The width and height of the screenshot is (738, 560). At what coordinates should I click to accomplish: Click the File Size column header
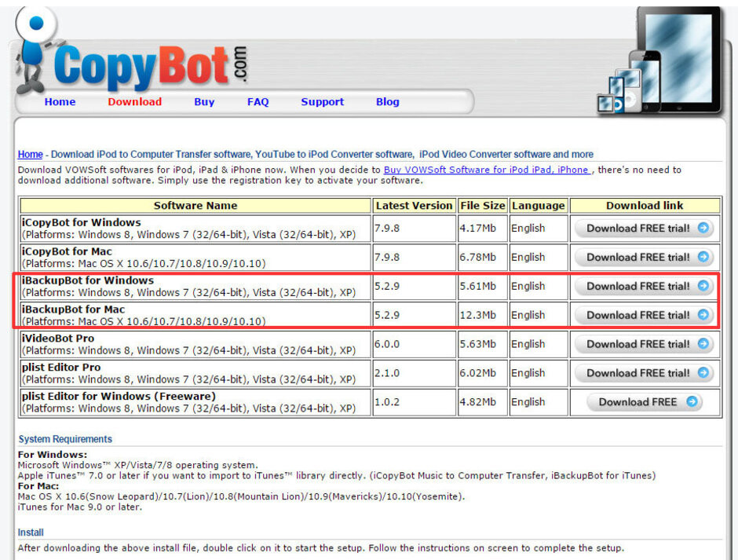tap(482, 205)
